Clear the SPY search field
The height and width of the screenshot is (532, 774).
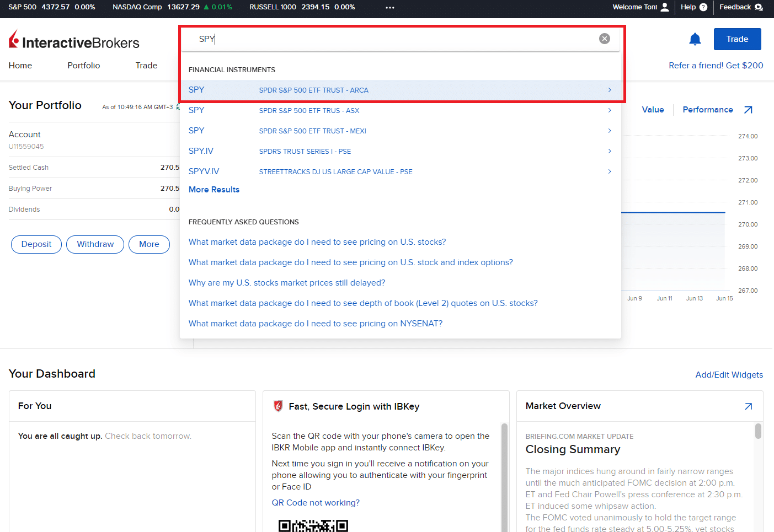[605, 39]
